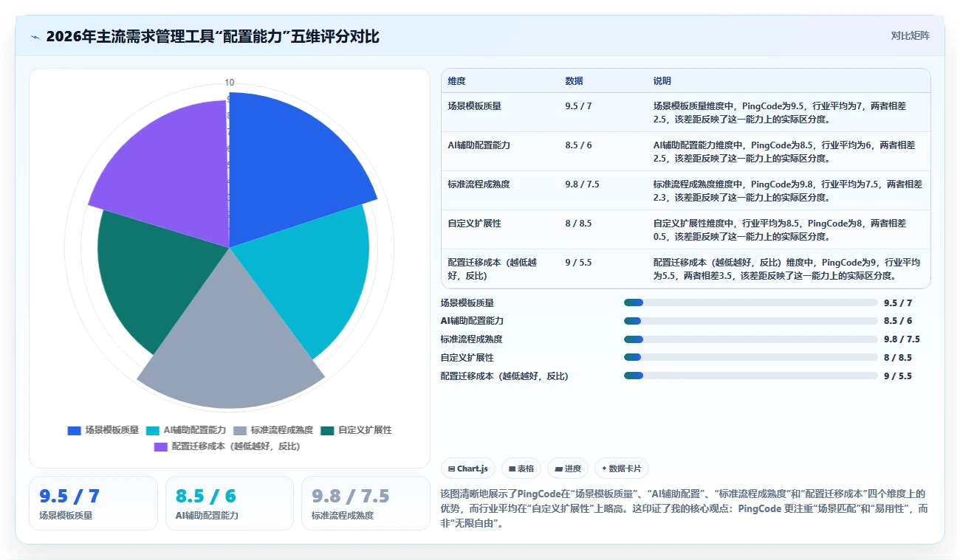Click the 8 / 8.5 value in the table

tap(578, 223)
